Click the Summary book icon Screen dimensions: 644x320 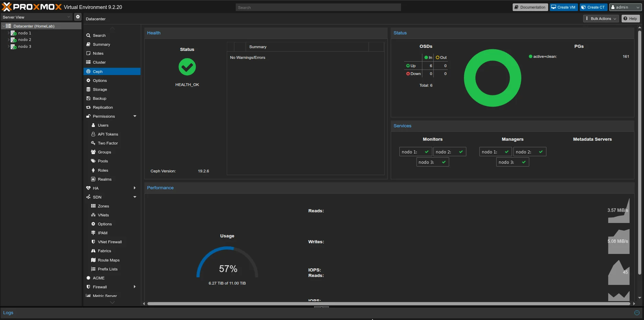pyautogui.click(x=88, y=44)
